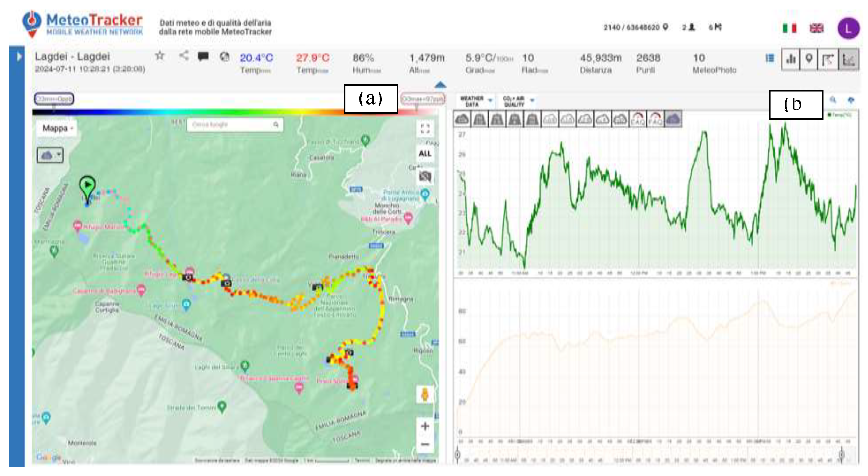Zoom in the map with plus button
Image resolution: width=868 pixels, height=476 pixels.
pyautogui.click(x=425, y=426)
